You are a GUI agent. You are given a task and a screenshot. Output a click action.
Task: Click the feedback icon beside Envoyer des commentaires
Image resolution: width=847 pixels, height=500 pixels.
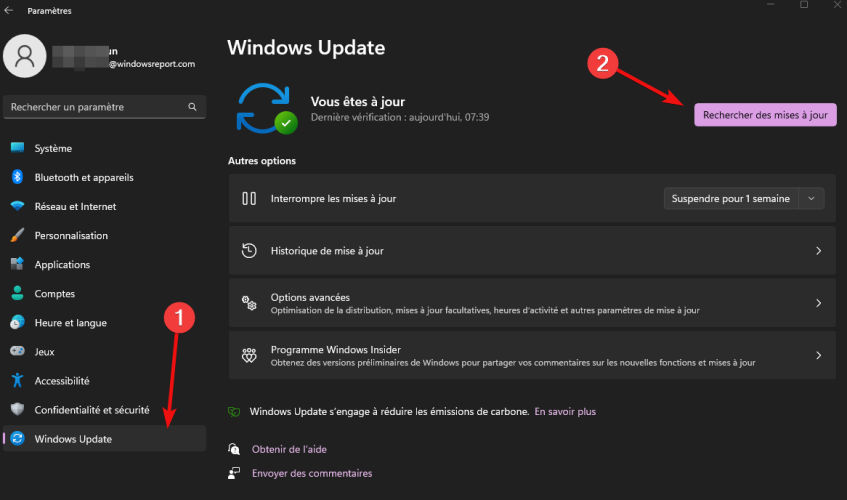click(x=234, y=474)
